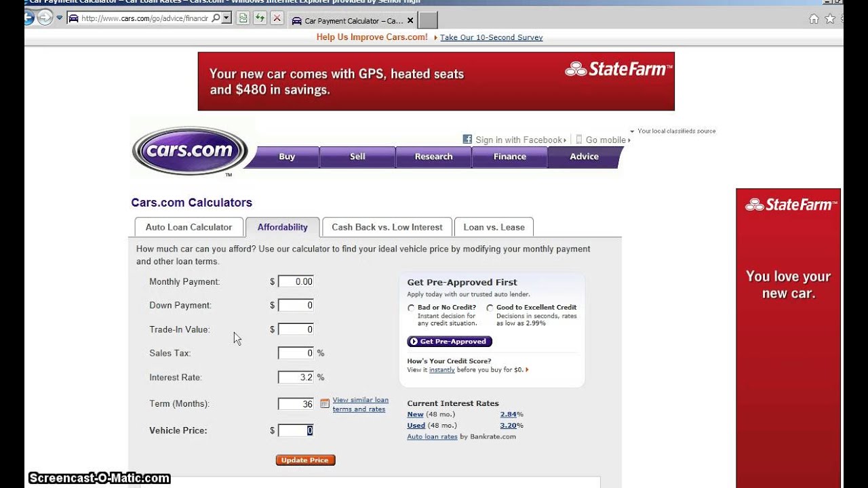Screen dimensions: 868x488
Task: Open View similar loan terms and rates link
Action: 360,405
